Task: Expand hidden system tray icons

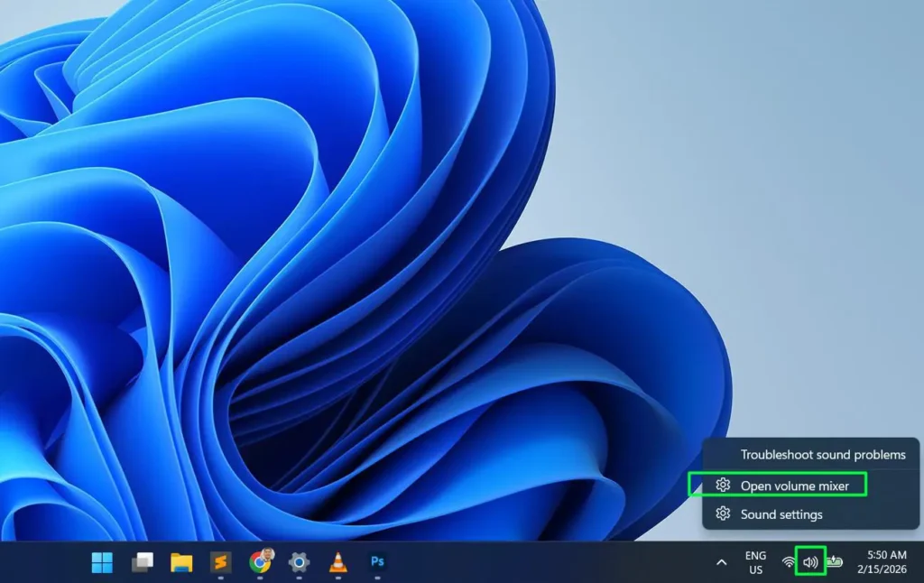Action: point(721,562)
